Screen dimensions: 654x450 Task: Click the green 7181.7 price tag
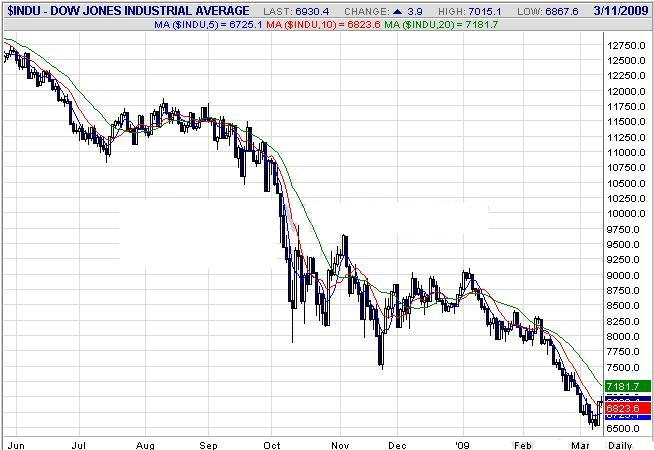coord(627,386)
